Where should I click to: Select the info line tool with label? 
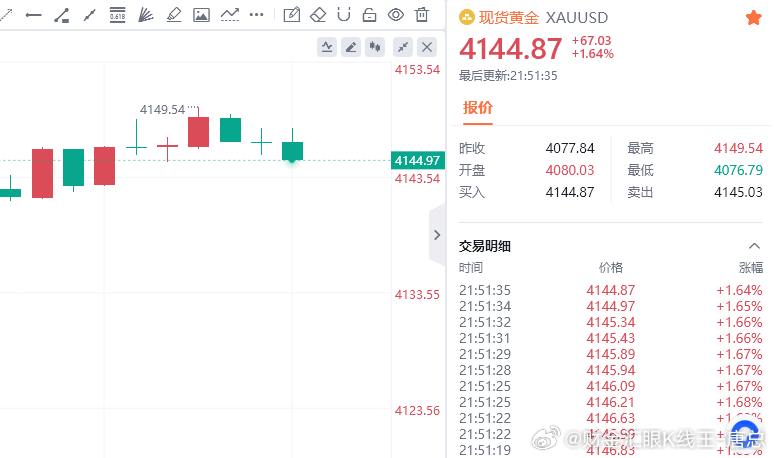click(62, 15)
